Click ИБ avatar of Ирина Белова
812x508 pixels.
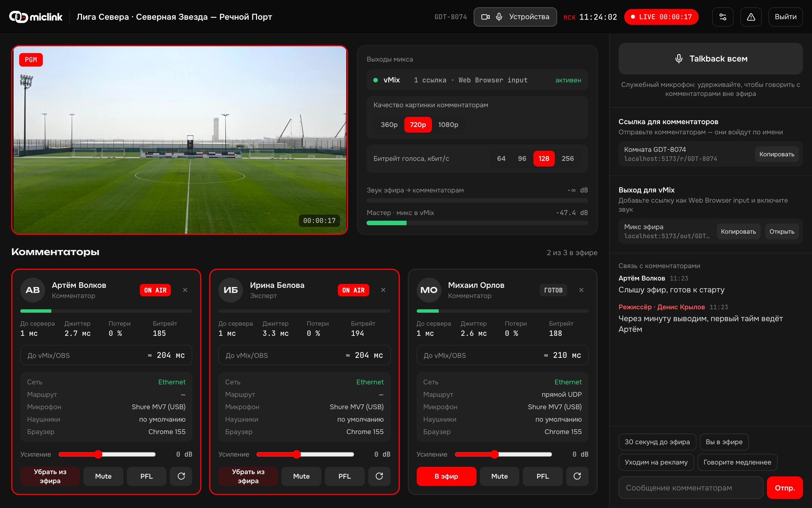231,290
